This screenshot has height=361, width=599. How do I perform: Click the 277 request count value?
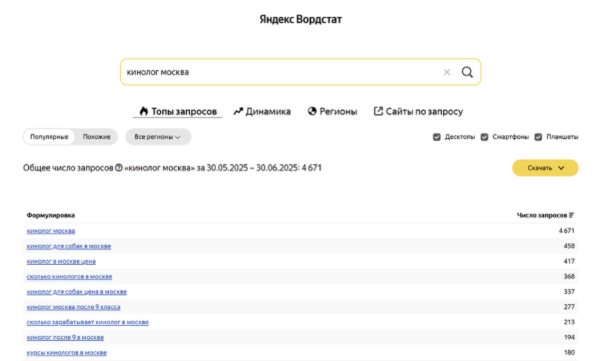pyautogui.click(x=569, y=307)
